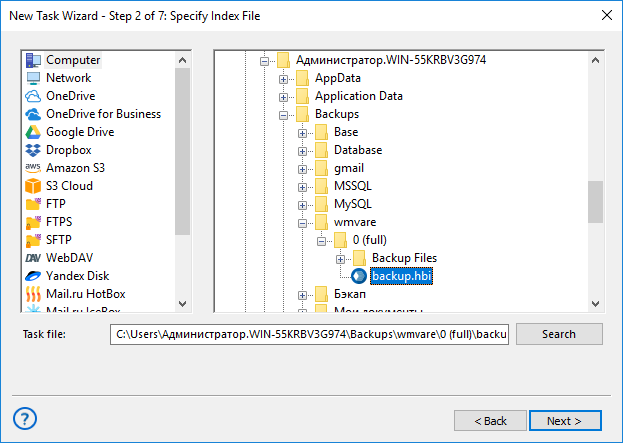Click the Backup Files folder icon

click(359, 258)
